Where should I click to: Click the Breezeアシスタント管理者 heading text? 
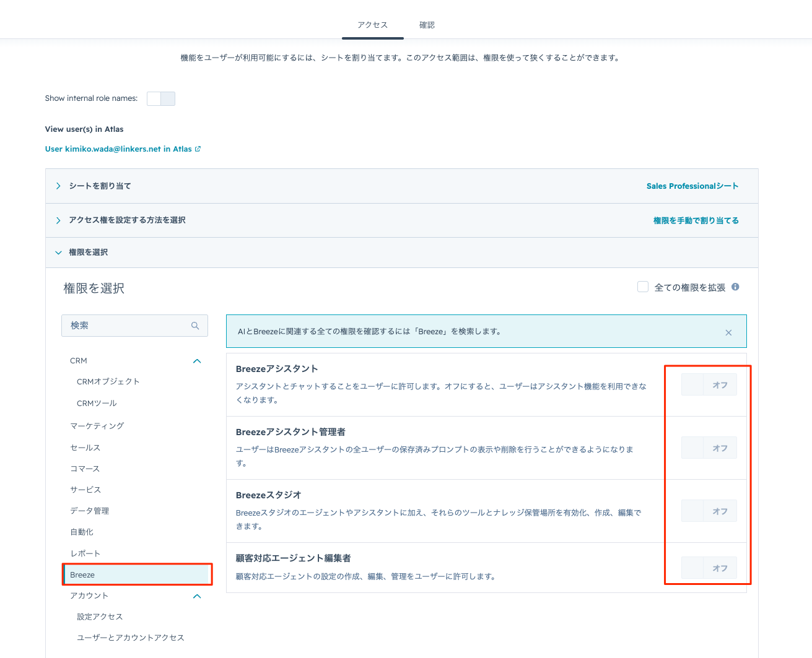(291, 432)
